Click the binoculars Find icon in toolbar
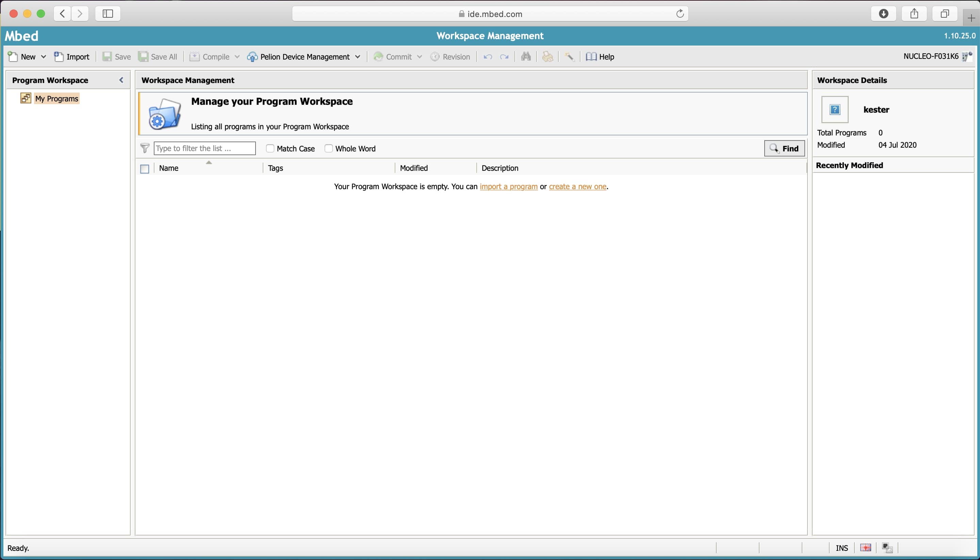Viewport: 980px width, 560px height. [x=526, y=56]
